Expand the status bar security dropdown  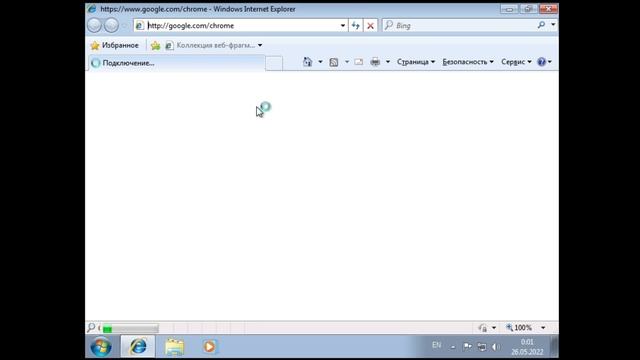tap(494, 328)
